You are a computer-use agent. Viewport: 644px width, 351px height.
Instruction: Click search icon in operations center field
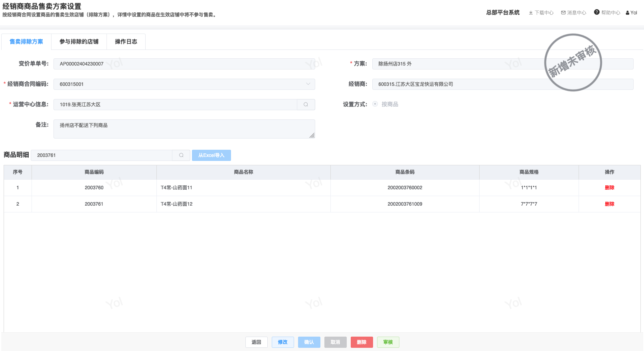pyautogui.click(x=306, y=105)
